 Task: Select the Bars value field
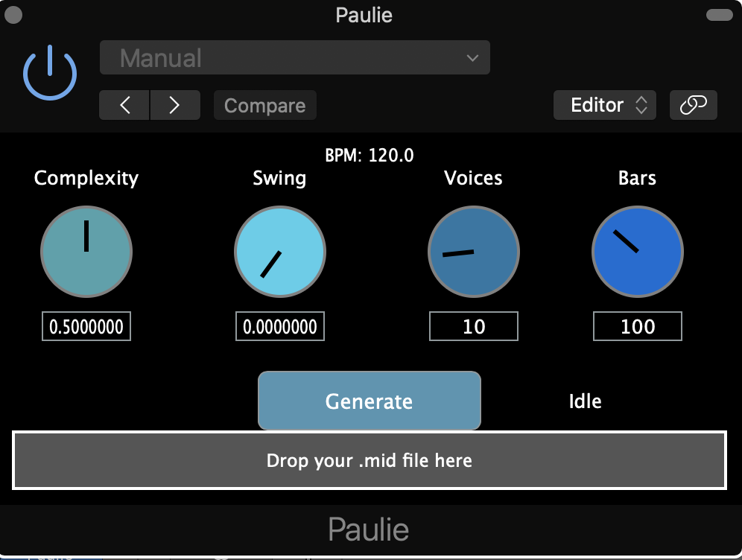638,327
